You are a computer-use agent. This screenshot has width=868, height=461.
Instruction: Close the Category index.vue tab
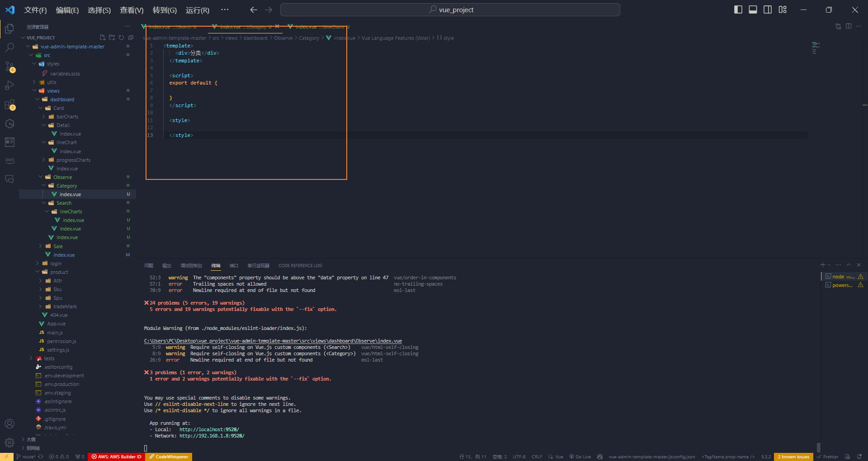[277, 26]
